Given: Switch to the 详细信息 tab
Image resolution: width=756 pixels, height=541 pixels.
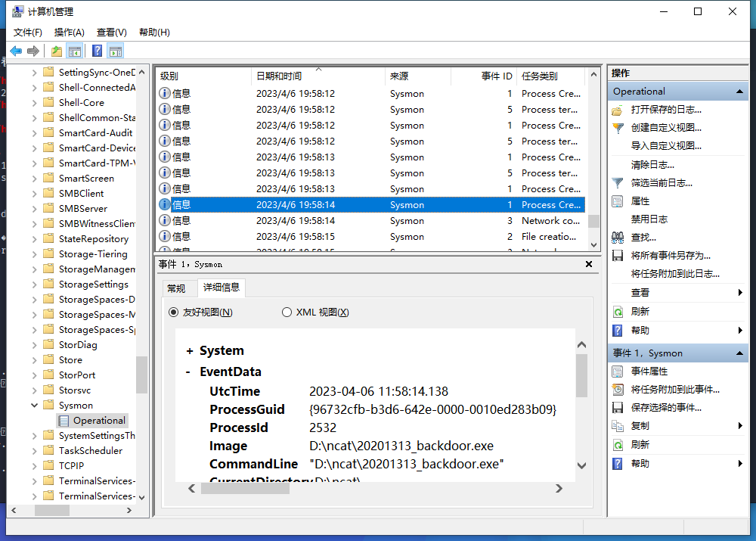Looking at the screenshot, I should click(x=222, y=288).
